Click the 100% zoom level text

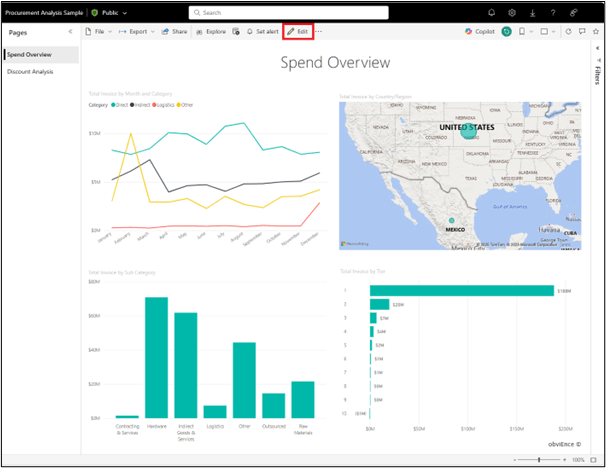point(578,460)
